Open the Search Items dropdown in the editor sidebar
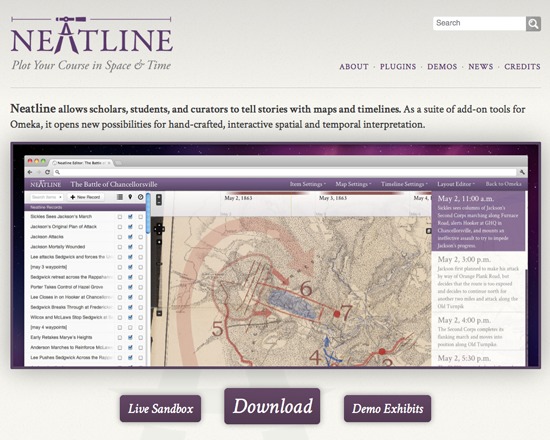Viewport: 550px width, 440px height. [46, 197]
